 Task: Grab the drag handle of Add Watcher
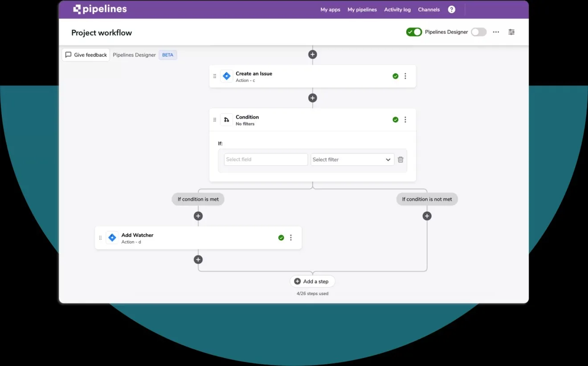[x=100, y=238]
